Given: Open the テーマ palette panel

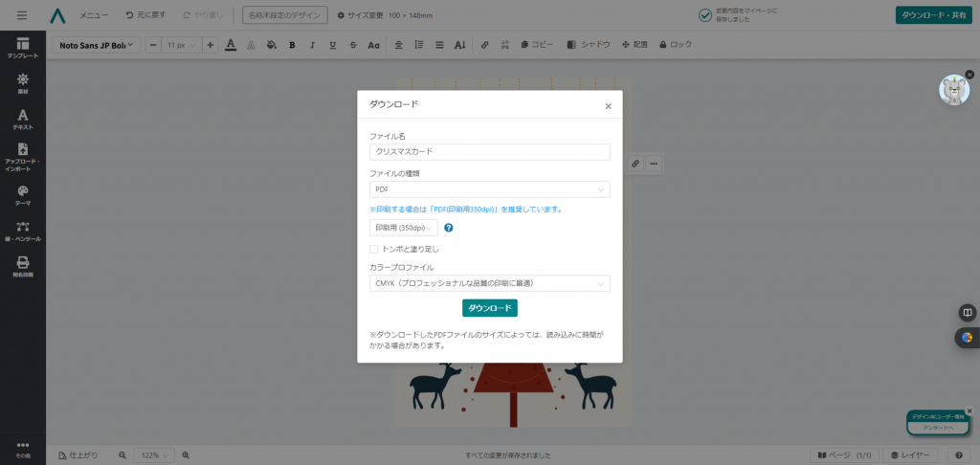Looking at the screenshot, I should (23, 195).
